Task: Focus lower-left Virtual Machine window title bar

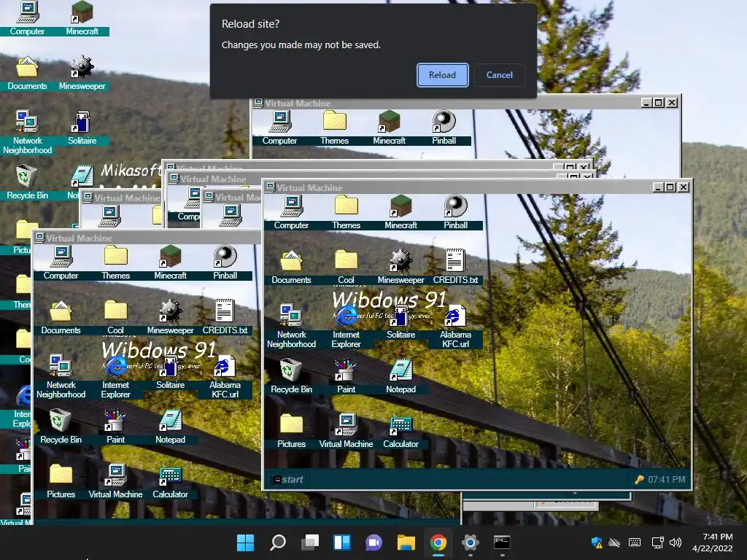Action: (x=147, y=238)
